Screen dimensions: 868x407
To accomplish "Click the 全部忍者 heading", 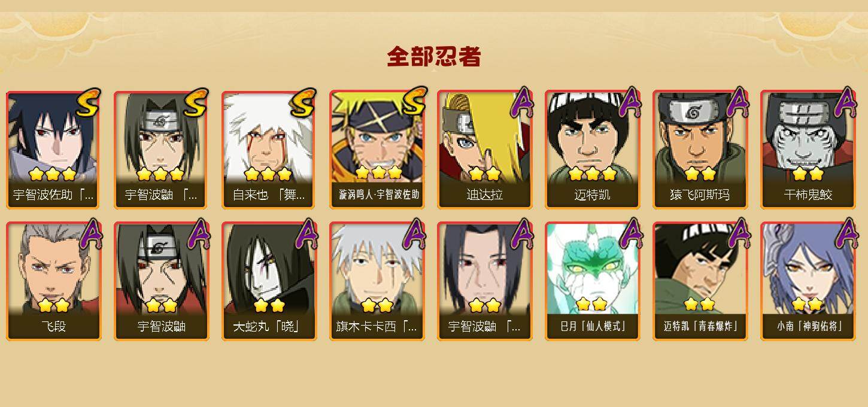I will (x=434, y=57).
